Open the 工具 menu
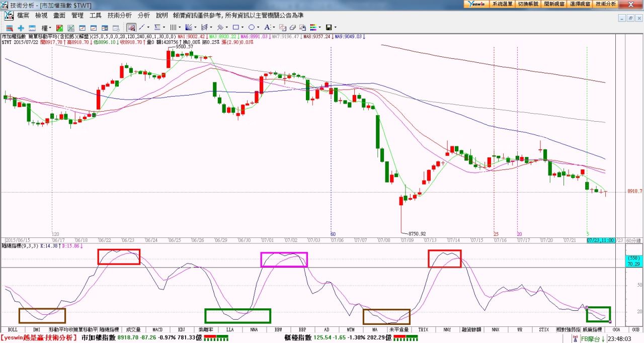644x343 pixels. 96,16
